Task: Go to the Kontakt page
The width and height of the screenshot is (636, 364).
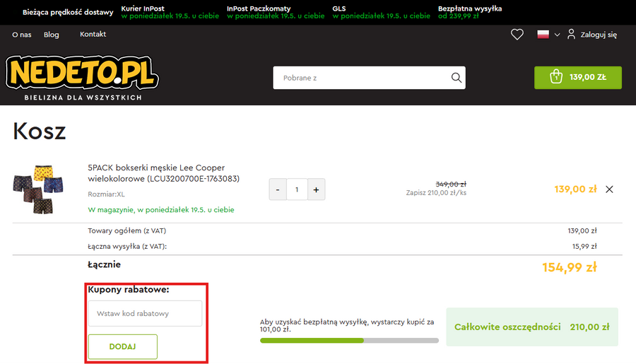Action: [x=93, y=35]
